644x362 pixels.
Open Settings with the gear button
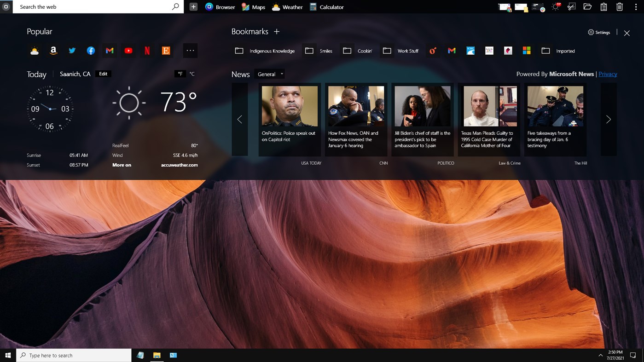pyautogui.click(x=599, y=33)
